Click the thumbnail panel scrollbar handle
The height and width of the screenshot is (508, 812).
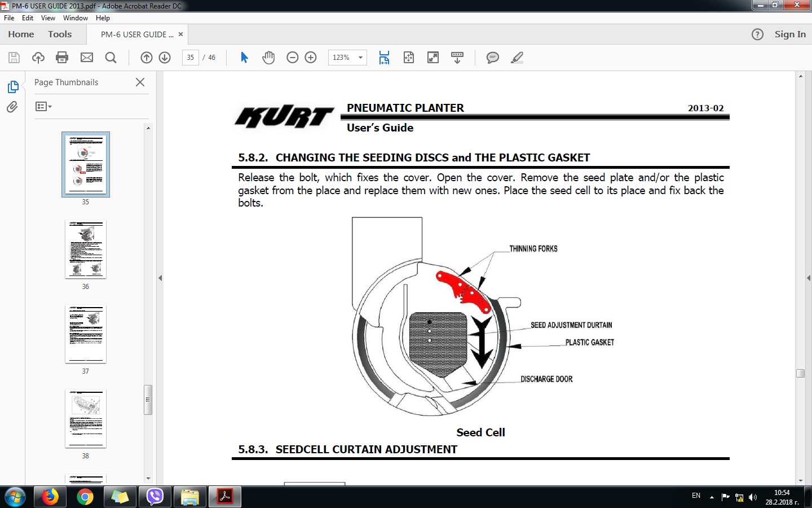point(148,400)
